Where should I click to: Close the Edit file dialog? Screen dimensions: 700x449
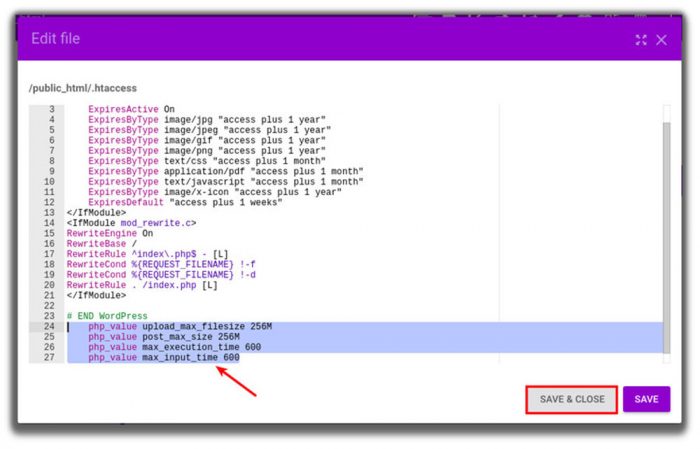coord(661,40)
